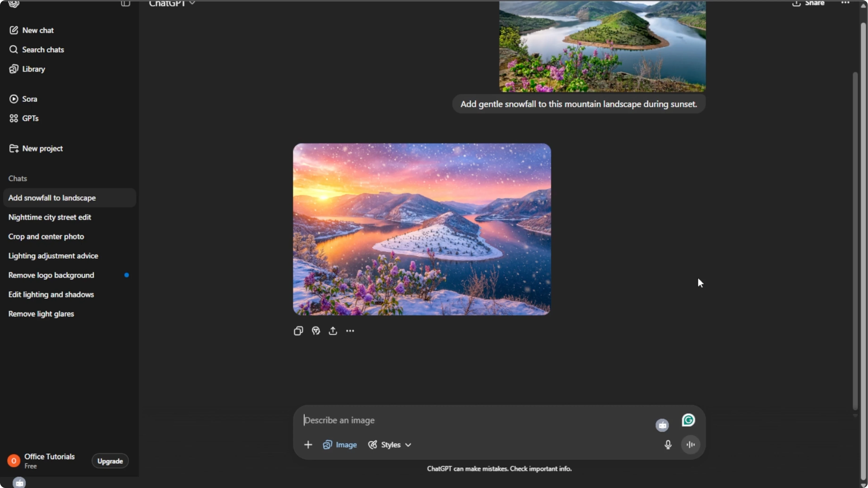Open the 'Remove logo background' chat
Viewport: 868px width, 488px height.
click(69, 275)
